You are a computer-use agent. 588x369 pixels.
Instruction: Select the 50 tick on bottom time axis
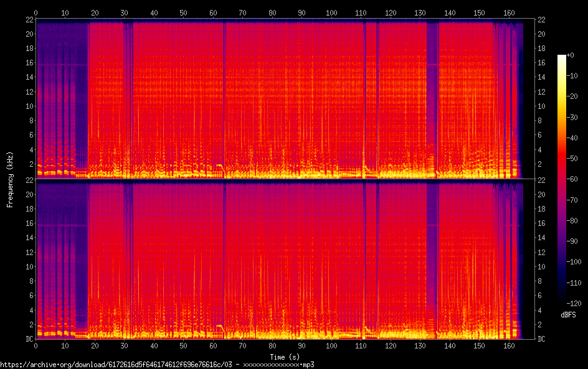coord(183,346)
